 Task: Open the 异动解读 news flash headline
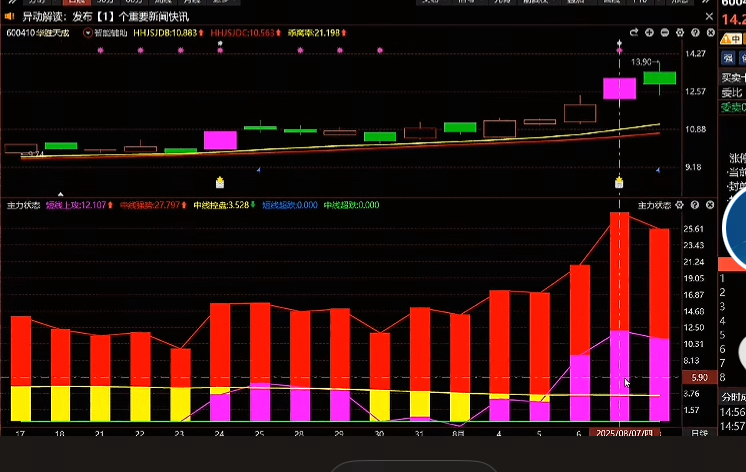pos(106,17)
